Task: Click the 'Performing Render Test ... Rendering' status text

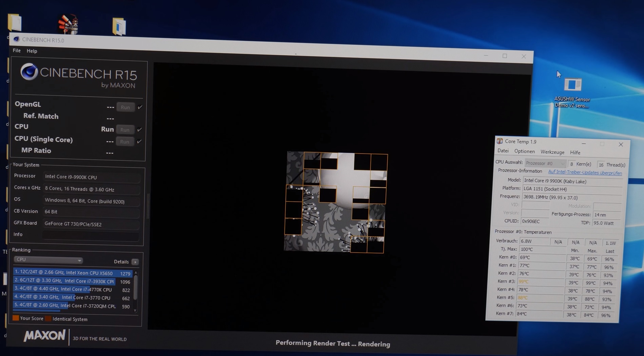Action: pyautogui.click(x=333, y=343)
